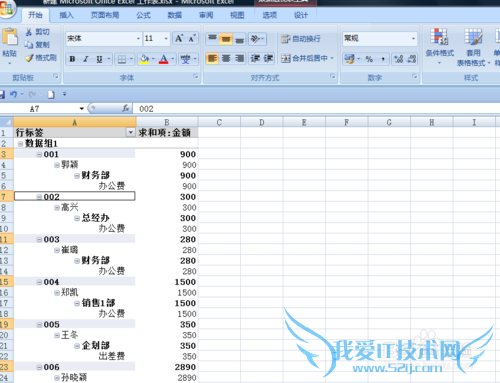Viewport: 500px width, 383px height.
Task: Open the 审阅 (Review) ribbon tab
Action: coord(206,15)
